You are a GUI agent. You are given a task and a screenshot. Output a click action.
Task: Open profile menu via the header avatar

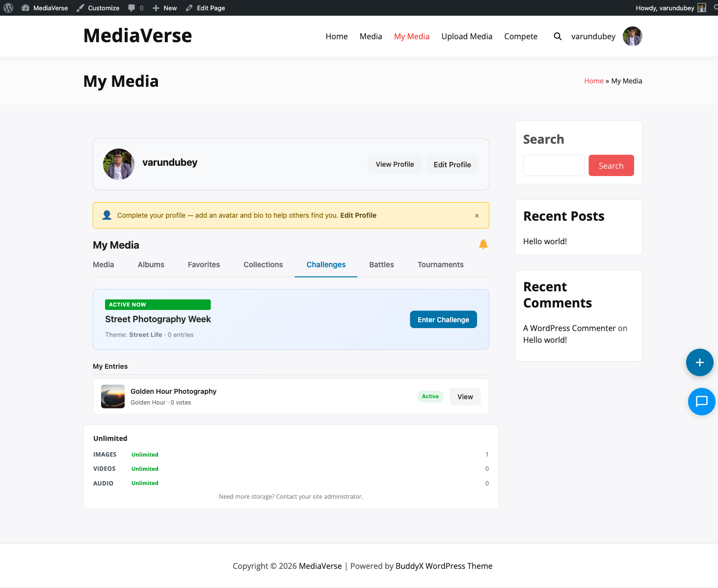pyautogui.click(x=632, y=36)
